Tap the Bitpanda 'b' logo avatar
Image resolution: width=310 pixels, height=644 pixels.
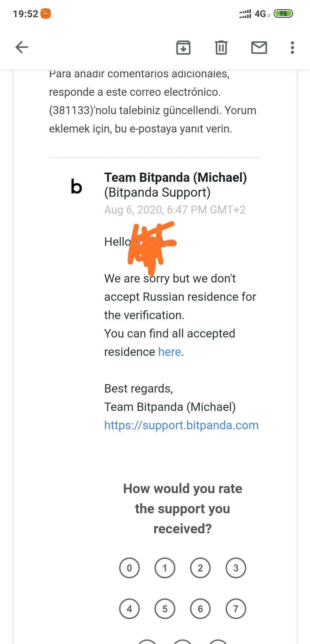76,186
